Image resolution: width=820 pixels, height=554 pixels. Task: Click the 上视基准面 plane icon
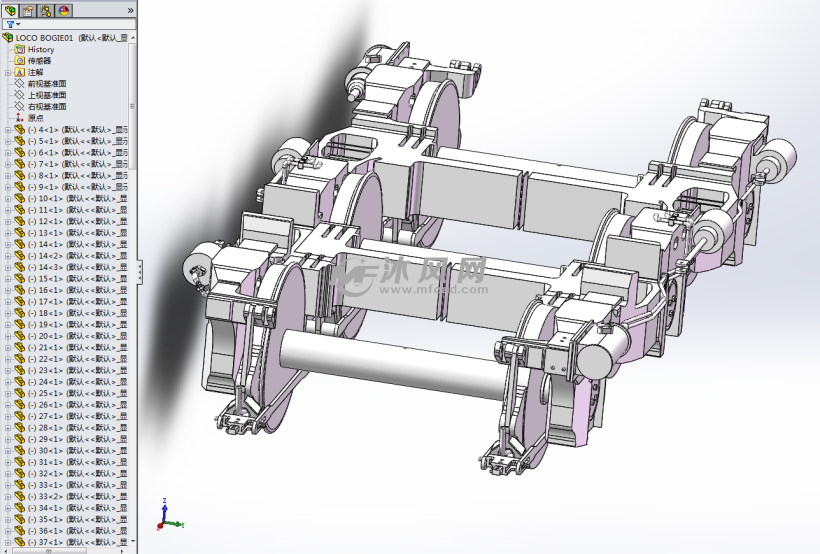coord(20,95)
